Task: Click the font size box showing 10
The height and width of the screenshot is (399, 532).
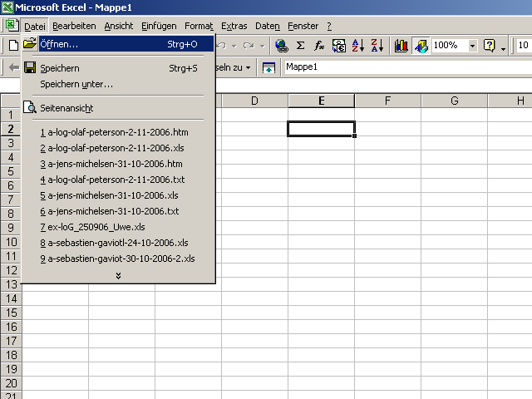Action: [x=524, y=45]
